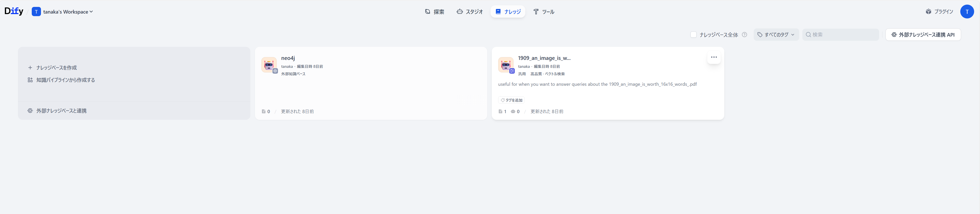Click document count icon on neo4j card

[264, 112]
